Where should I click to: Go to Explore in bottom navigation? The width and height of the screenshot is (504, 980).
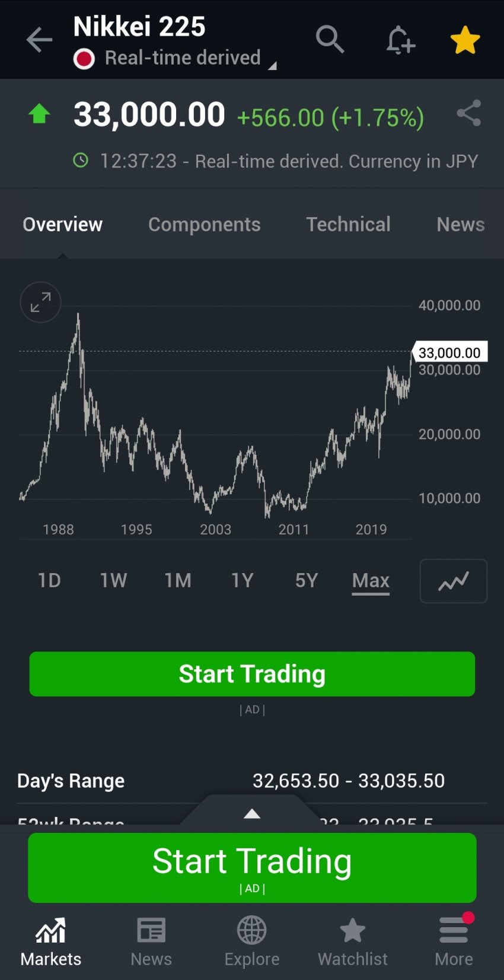[252, 941]
